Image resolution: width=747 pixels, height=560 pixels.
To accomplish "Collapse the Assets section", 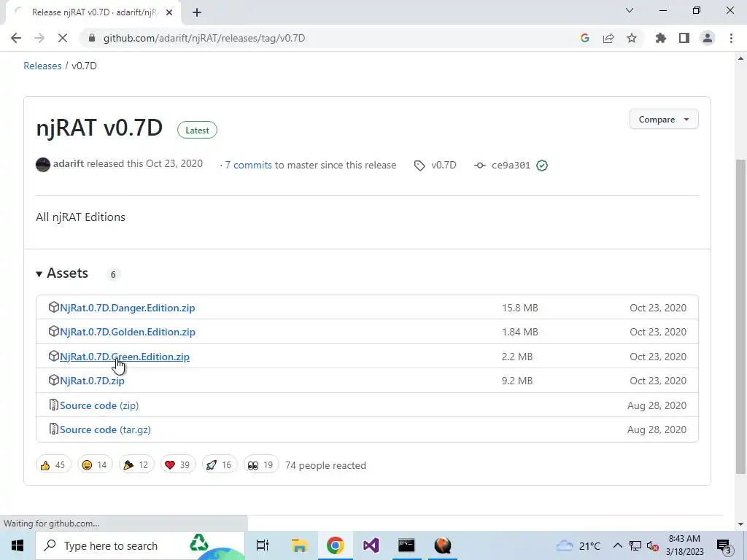I will [x=63, y=273].
